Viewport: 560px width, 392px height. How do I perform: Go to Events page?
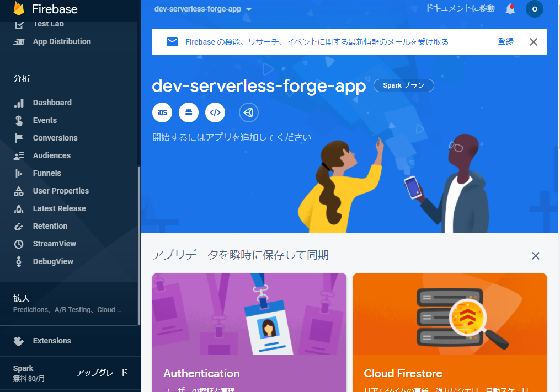45,120
